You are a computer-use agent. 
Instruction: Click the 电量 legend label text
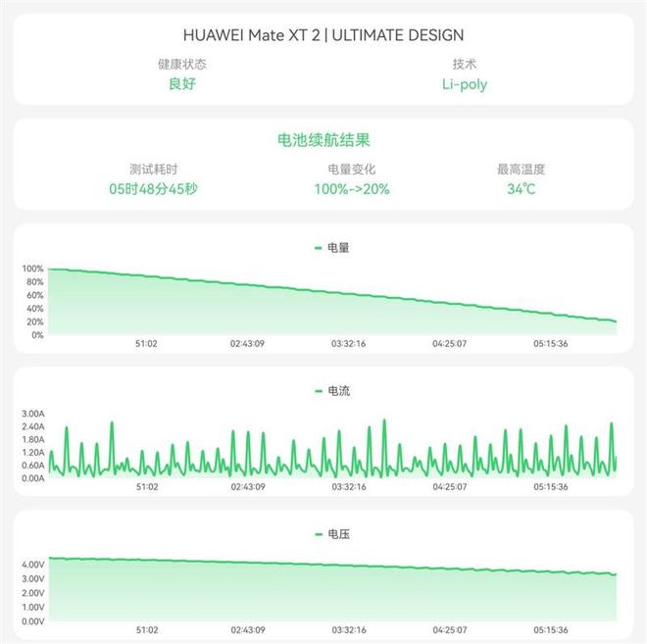[x=338, y=248]
